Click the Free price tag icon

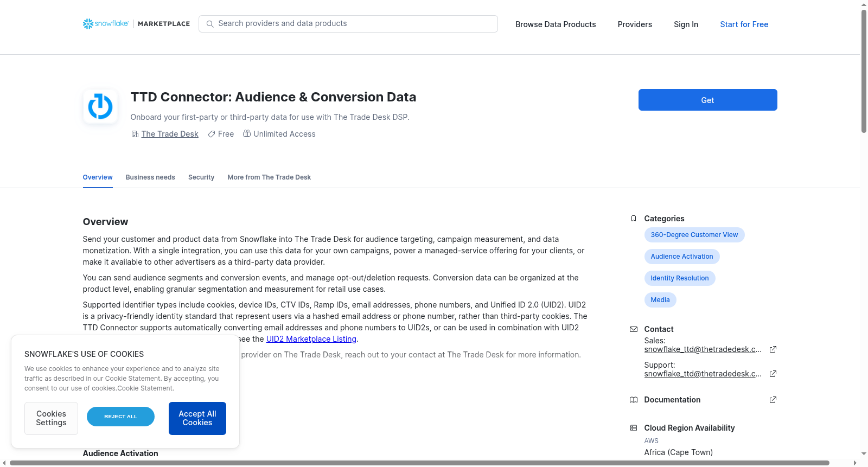[x=212, y=134]
